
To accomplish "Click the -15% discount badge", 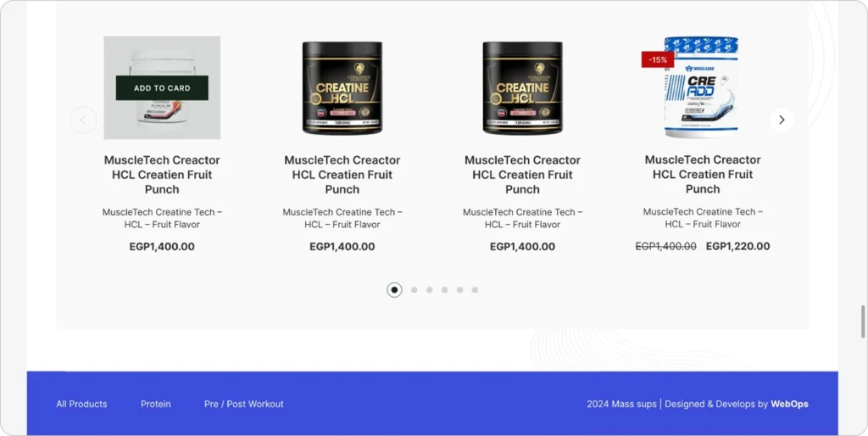I will pyautogui.click(x=658, y=60).
